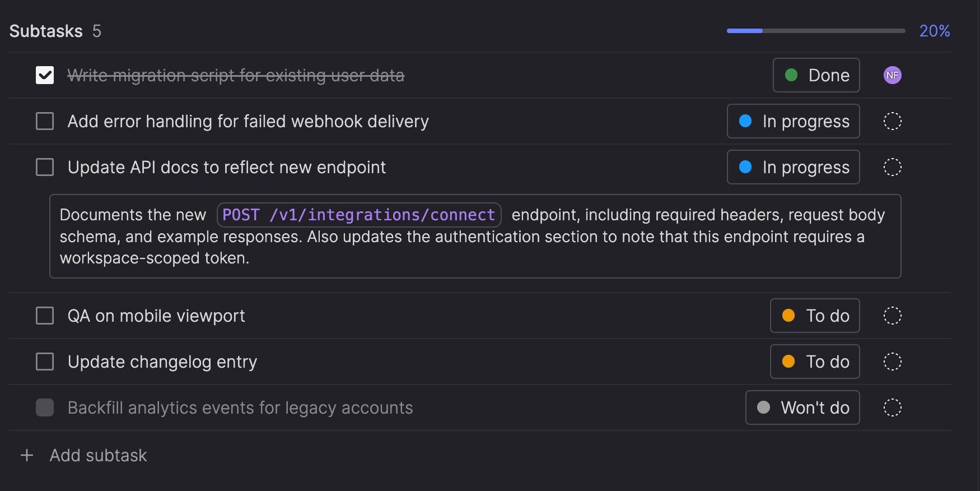Click assignee circle for Update changelog entry
980x491 pixels.
coord(892,362)
